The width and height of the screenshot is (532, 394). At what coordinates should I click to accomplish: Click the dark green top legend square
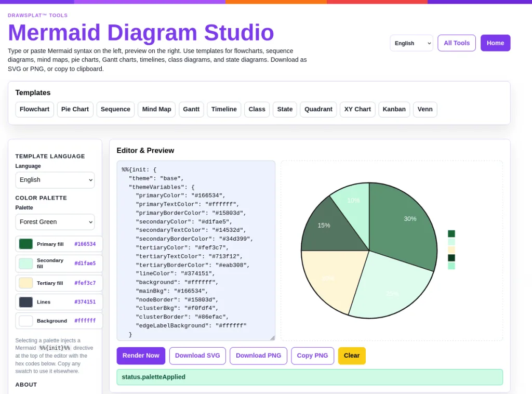451,233
